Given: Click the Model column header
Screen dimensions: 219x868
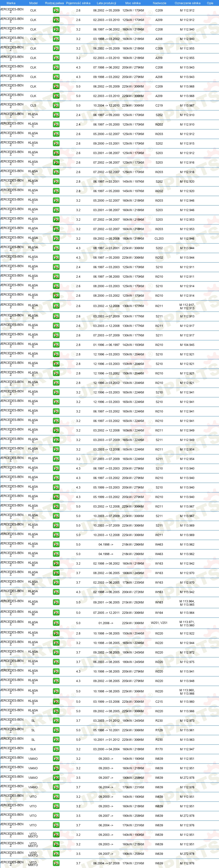Looking at the screenshot, I should click(33, 3).
